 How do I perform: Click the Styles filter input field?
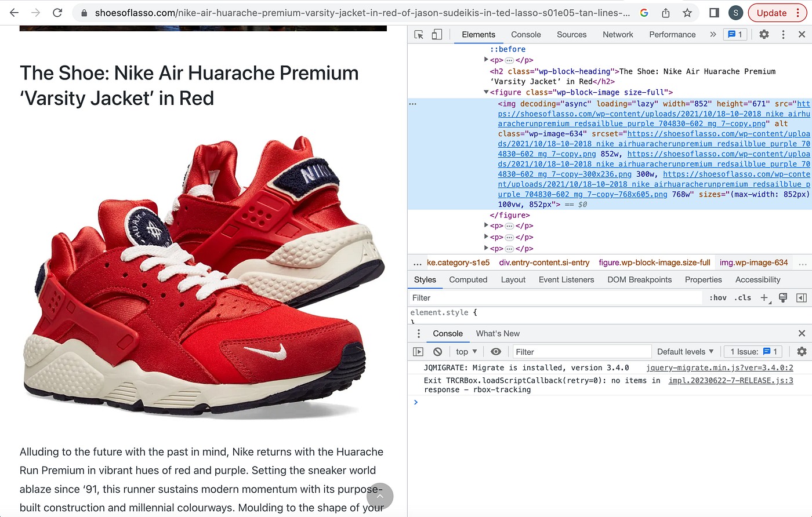[x=556, y=298]
